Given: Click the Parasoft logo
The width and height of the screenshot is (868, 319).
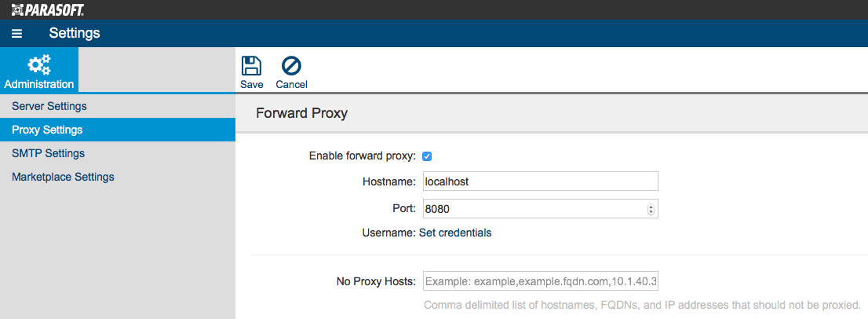Looking at the screenshot, I should pos(48,9).
